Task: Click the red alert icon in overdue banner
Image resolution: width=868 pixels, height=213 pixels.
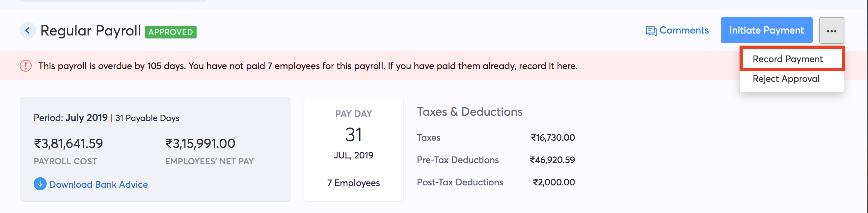Action: (25, 66)
